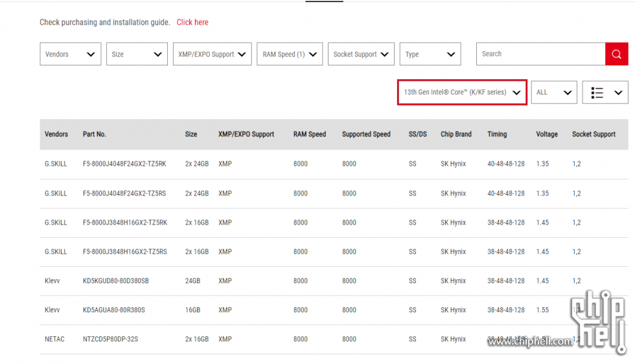This screenshot has width=635, height=364.
Task: Click the Supported Speed column header
Action: pos(366,134)
